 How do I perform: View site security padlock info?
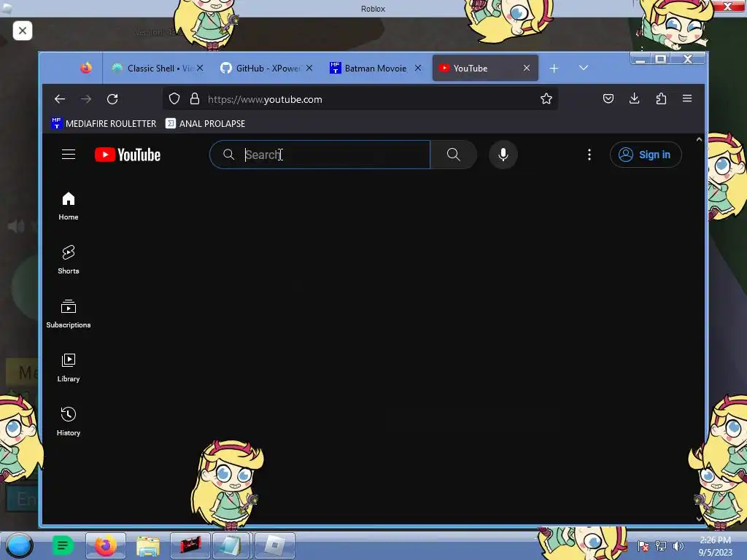click(x=194, y=98)
